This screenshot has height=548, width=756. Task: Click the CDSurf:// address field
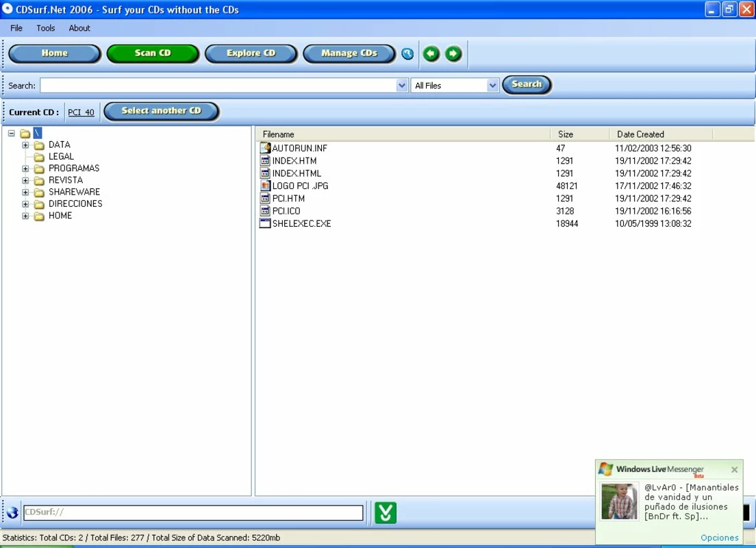tap(193, 512)
